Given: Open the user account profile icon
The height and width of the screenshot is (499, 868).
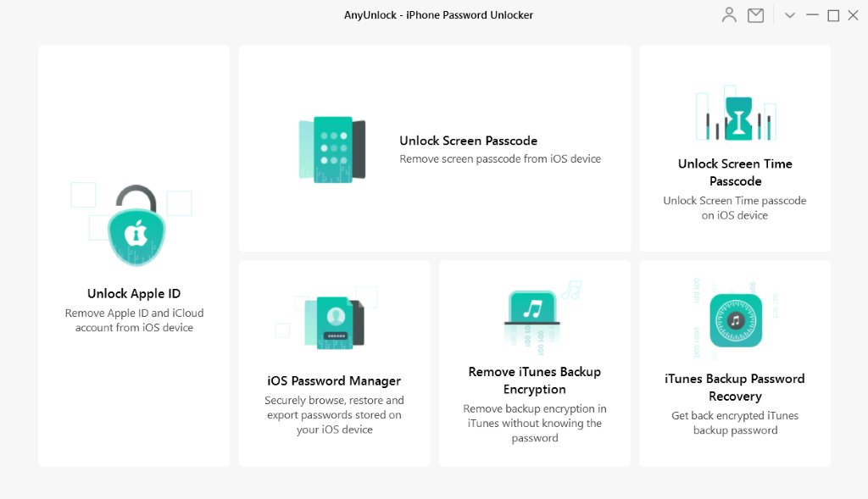Looking at the screenshot, I should click(x=729, y=15).
